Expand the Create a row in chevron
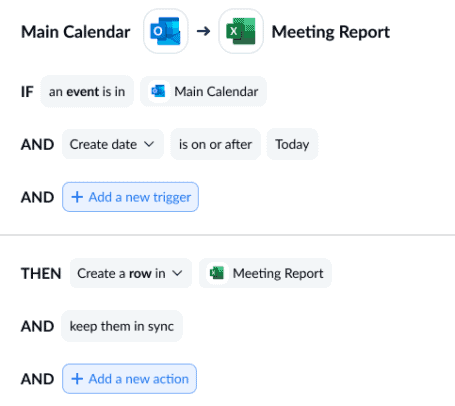The image size is (455, 406). [177, 273]
